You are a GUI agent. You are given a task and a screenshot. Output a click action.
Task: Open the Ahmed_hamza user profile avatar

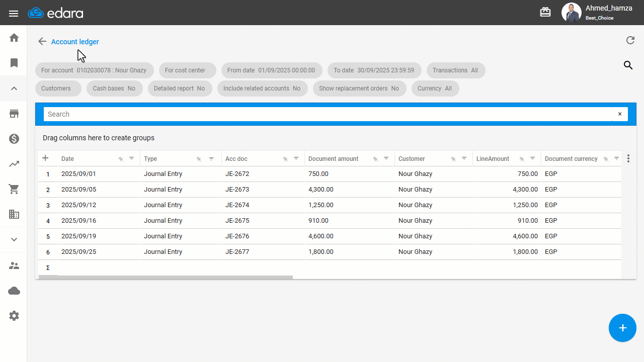571,13
